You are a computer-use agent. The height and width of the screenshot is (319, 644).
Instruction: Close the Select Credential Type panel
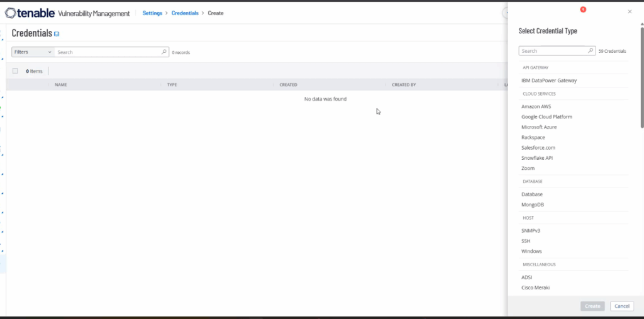coord(630,11)
